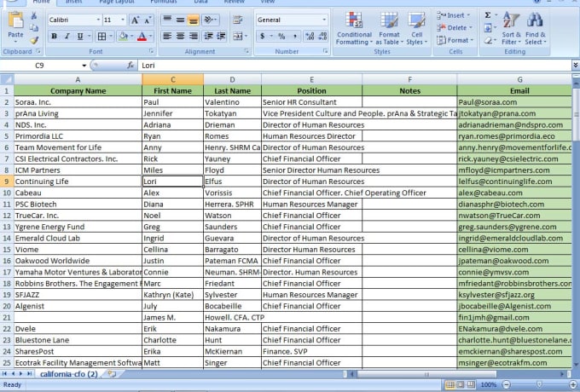Open Sort & Filter menu

[511, 28]
